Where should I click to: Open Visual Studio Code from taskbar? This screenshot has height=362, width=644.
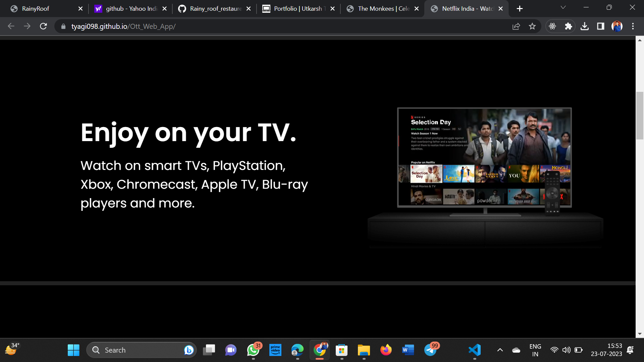[475, 350]
